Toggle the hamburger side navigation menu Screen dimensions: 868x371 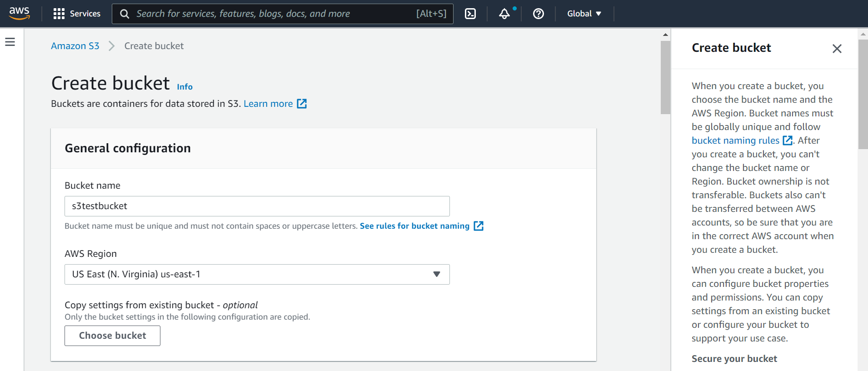click(x=10, y=42)
